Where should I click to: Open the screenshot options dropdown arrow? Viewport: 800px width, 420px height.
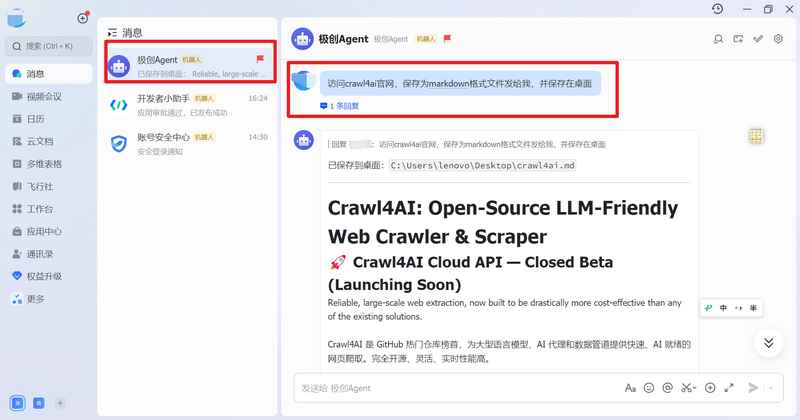coord(694,388)
